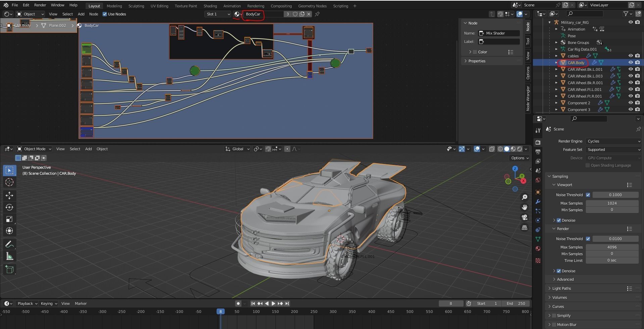Click the zoom viewport magnifier icon

coord(525,197)
